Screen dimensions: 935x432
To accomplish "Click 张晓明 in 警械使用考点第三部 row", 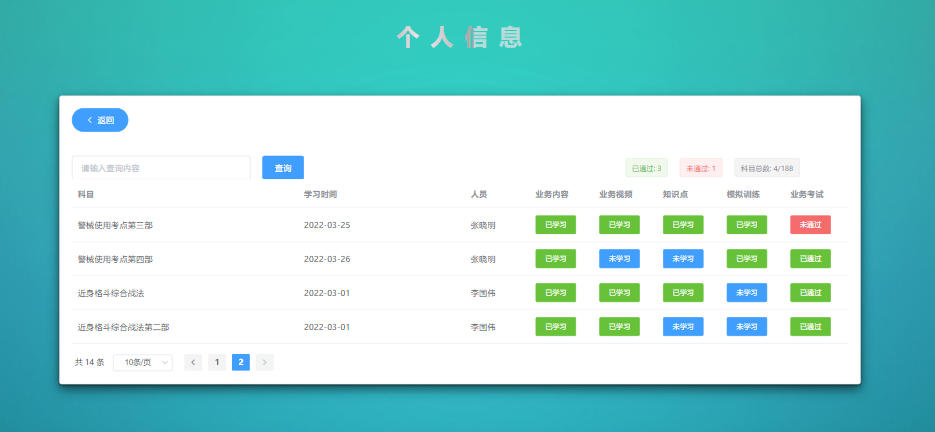I will click(483, 226).
